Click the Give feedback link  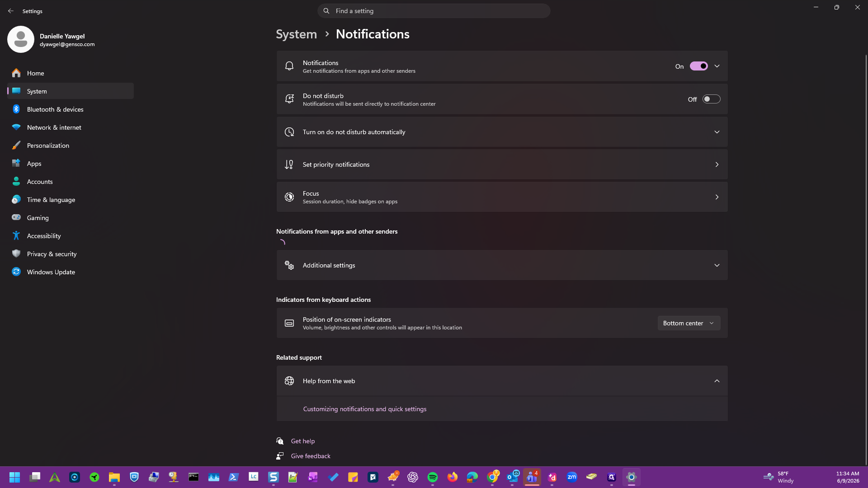311,456
